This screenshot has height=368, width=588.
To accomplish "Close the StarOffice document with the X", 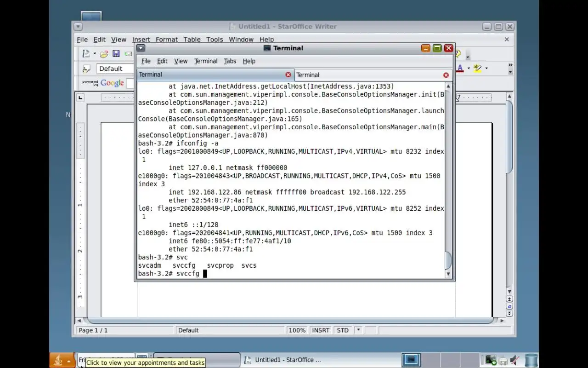I will [507, 40].
